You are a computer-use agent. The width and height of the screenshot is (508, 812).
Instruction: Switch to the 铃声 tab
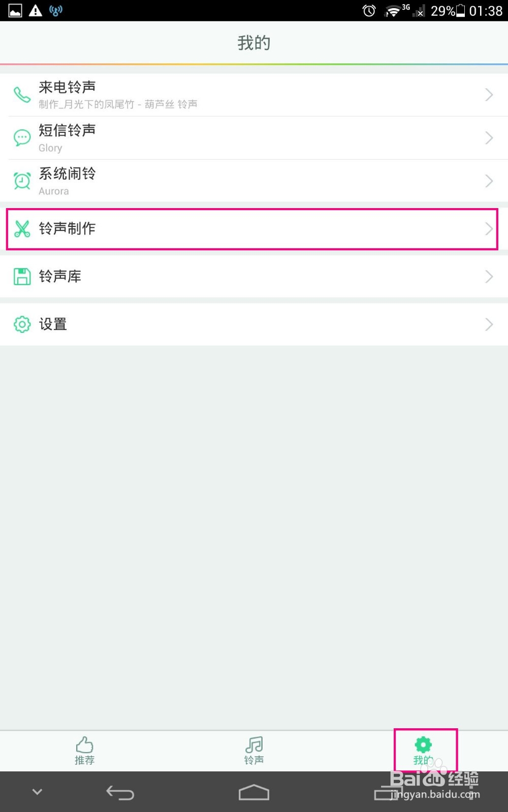[253, 751]
